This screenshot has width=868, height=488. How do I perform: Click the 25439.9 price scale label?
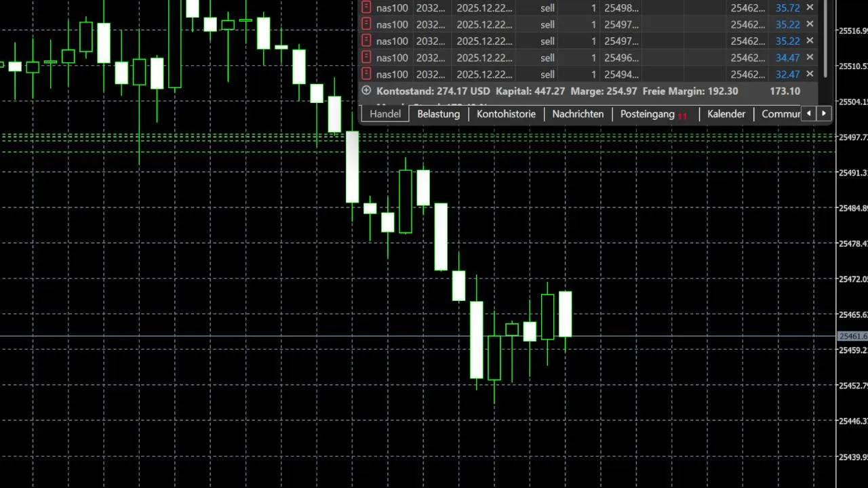[x=853, y=456]
